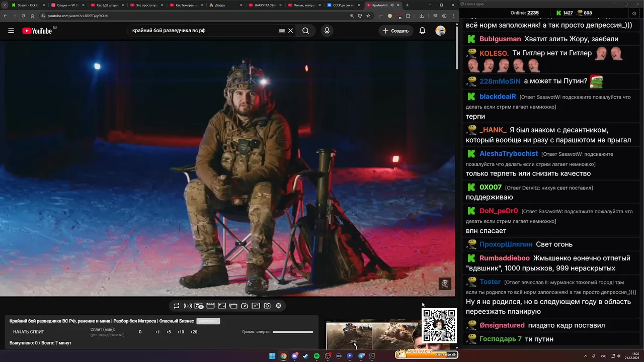Switch to the Как ВДВ штурм tab
Screen dimensions: 644x362
[x=106, y=5]
